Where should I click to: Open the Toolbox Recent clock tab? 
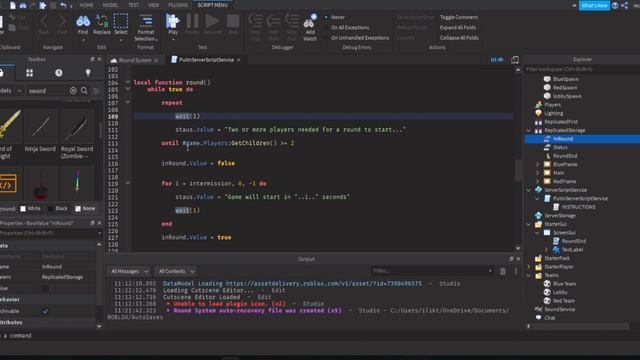pos(59,73)
